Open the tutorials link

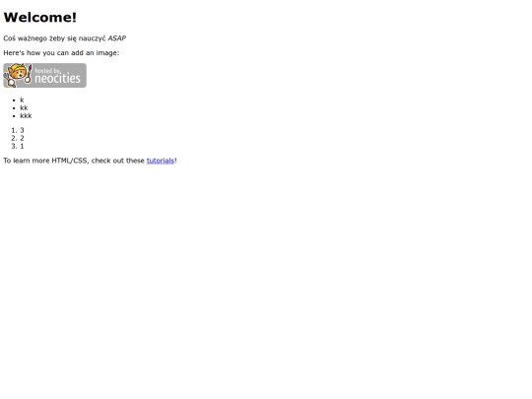tap(161, 161)
